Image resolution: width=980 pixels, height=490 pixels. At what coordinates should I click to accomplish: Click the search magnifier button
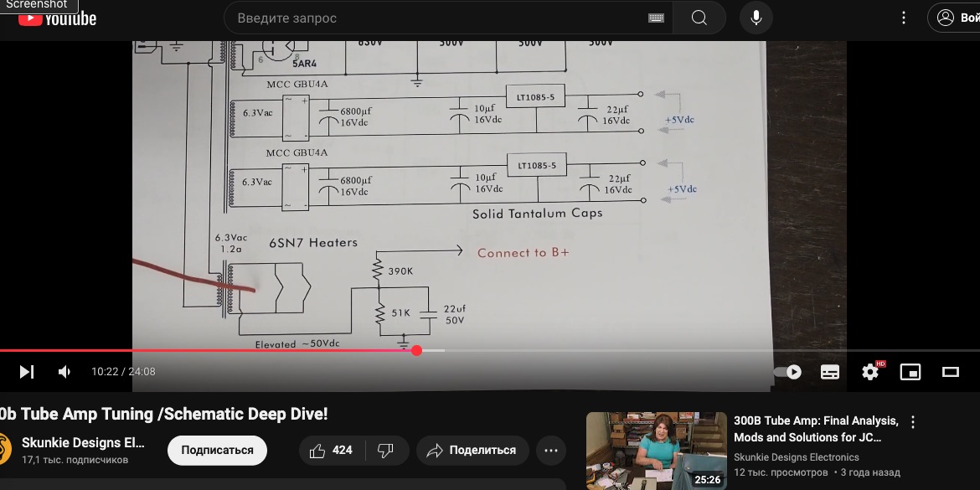(x=699, y=18)
